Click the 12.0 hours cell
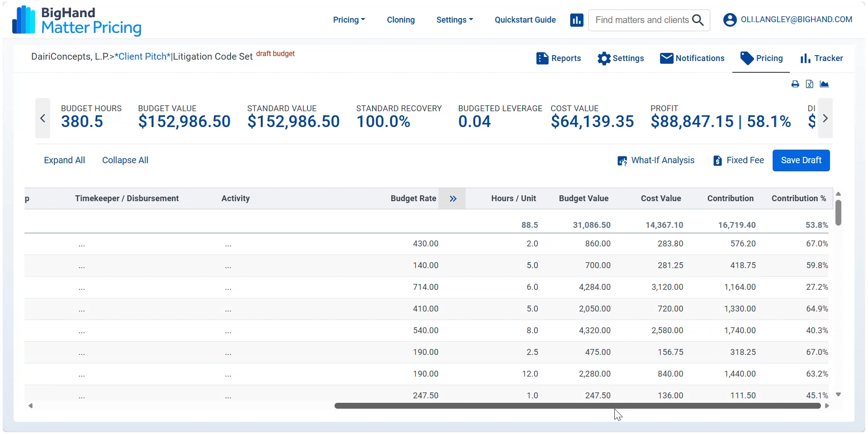868x434 pixels. pyautogui.click(x=530, y=374)
